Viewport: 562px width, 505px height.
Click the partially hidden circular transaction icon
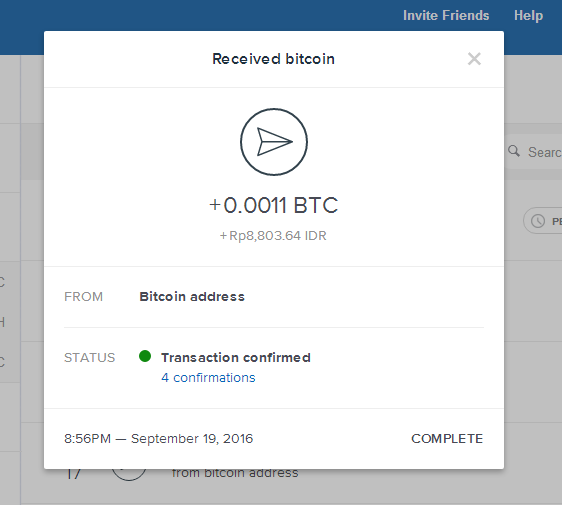tap(129, 475)
